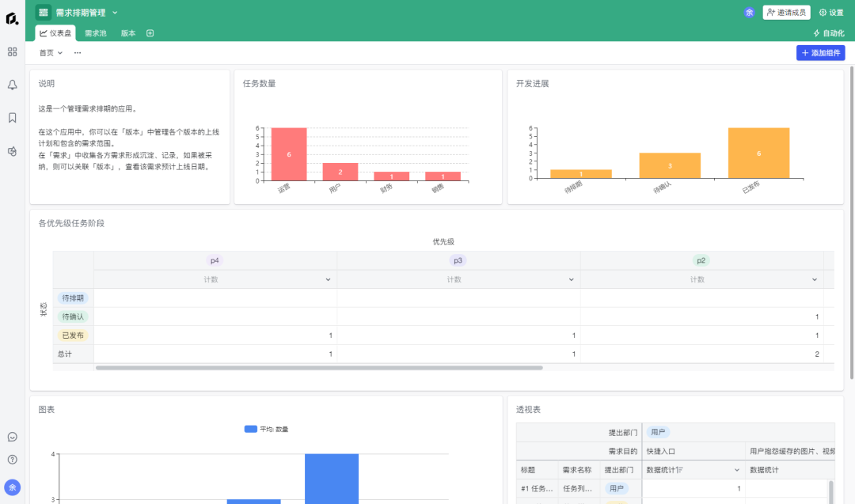This screenshot has height=504, width=855.
Task: Click the 快捷入口 cell in 透视表
Action: [x=693, y=451]
